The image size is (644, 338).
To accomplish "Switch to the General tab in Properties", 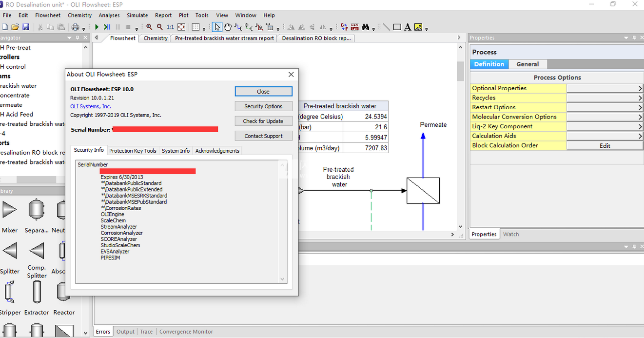I will [x=528, y=64].
